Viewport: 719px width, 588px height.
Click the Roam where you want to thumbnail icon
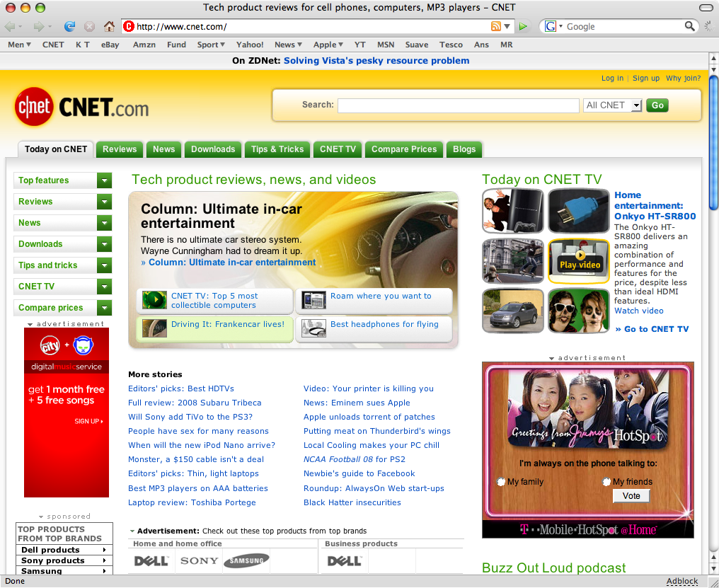314,300
